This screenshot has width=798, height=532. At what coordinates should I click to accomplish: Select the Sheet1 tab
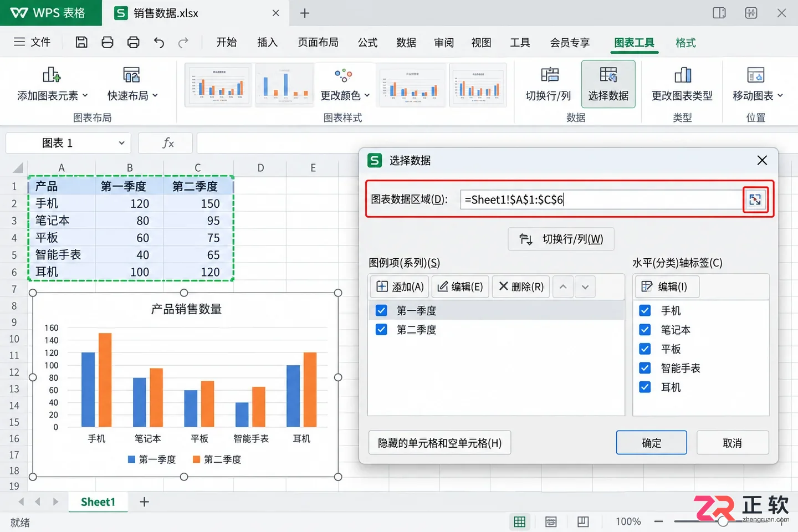tap(98, 502)
